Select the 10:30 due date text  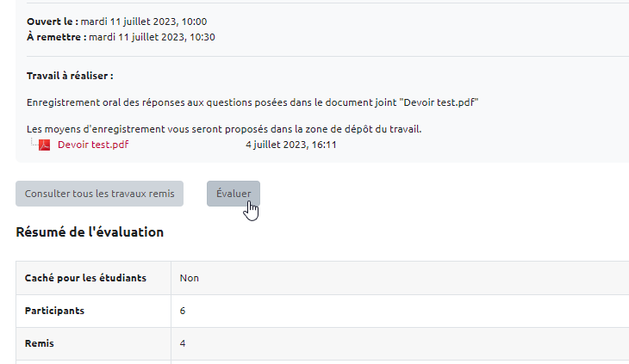pyautogui.click(x=152, y=37)
